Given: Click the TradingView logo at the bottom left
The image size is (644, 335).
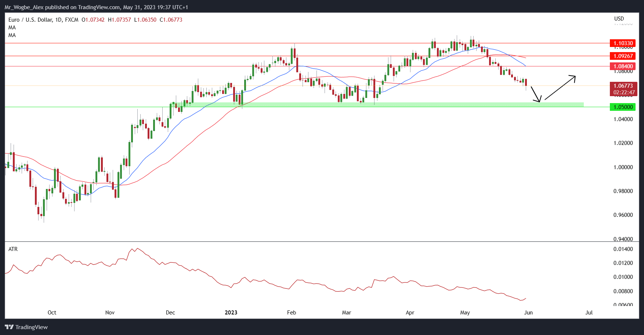Looking at the screenshot, I should click(x=26, y=327).
